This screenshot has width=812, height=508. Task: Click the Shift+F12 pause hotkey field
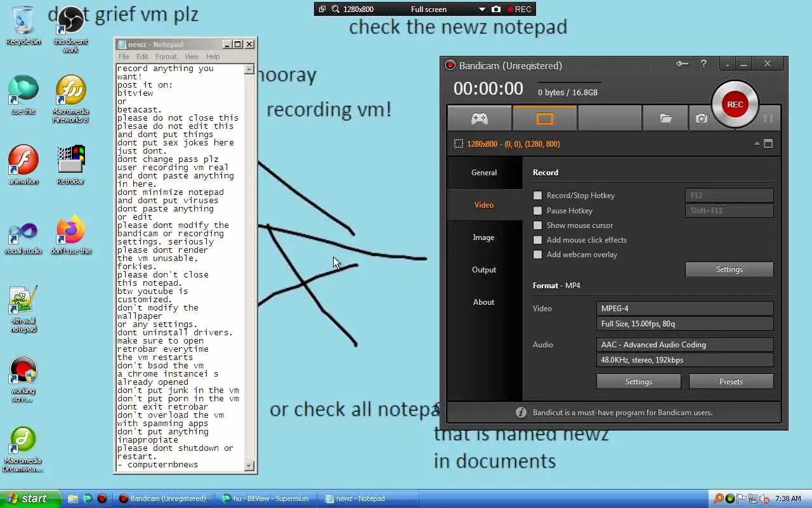click(730, 211)
